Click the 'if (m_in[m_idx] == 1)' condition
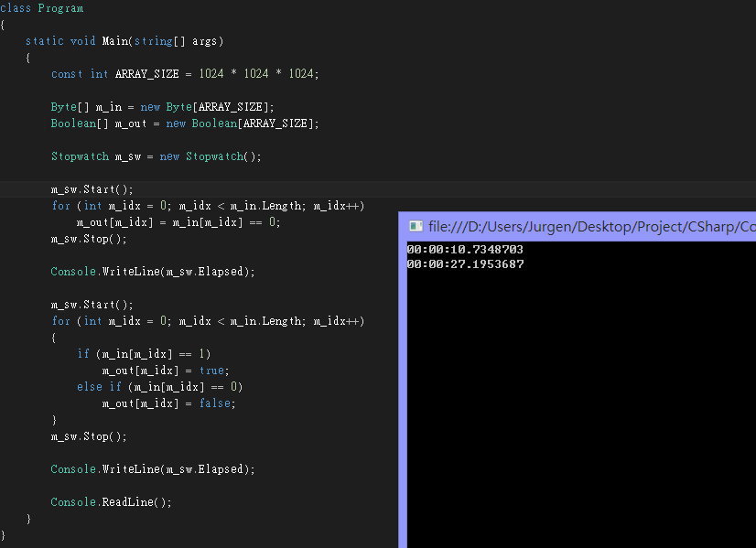This screenshot has height=548, width=756. pyautogui.click(x=144, y=354)
